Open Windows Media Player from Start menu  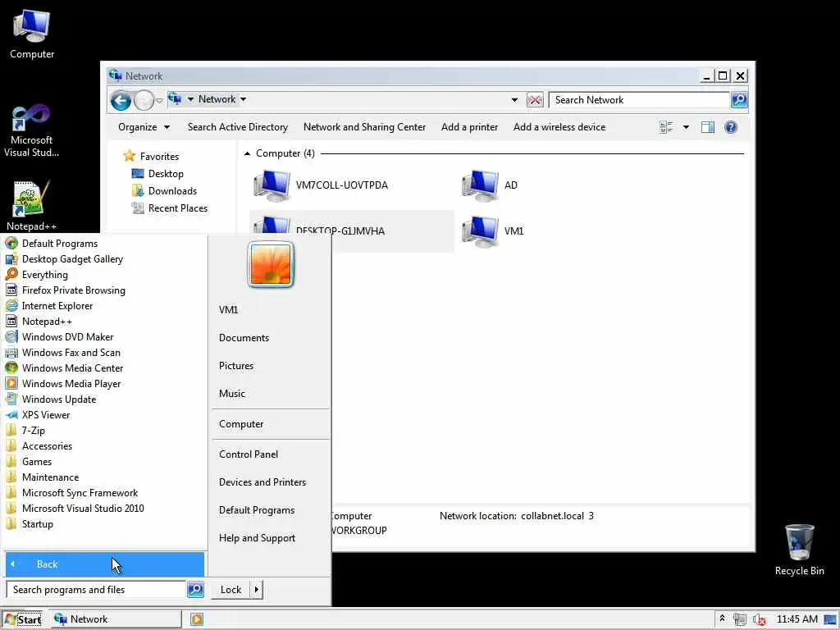71,384
